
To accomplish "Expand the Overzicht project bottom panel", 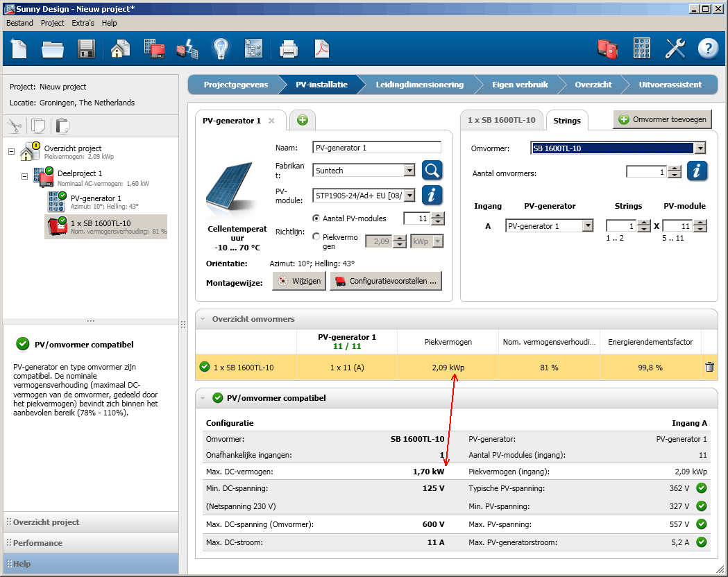I will click(x=91, y=522).
